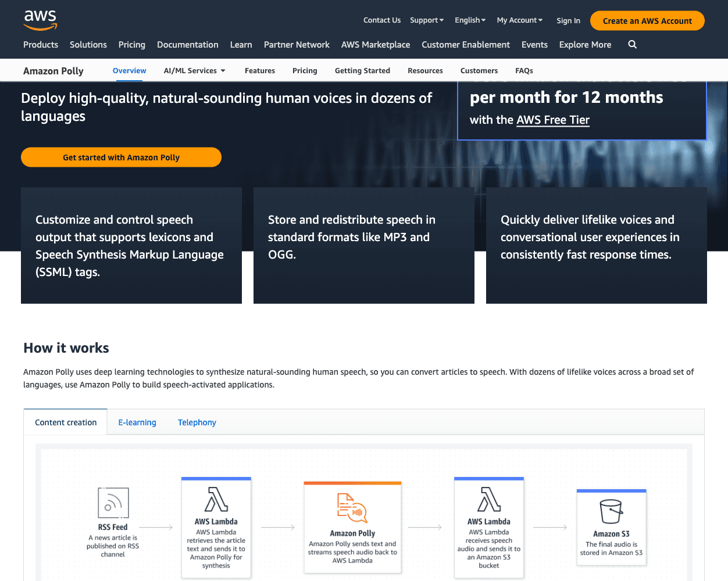
Task: Select the Content creation tab
Action: (x=66, y=422)
